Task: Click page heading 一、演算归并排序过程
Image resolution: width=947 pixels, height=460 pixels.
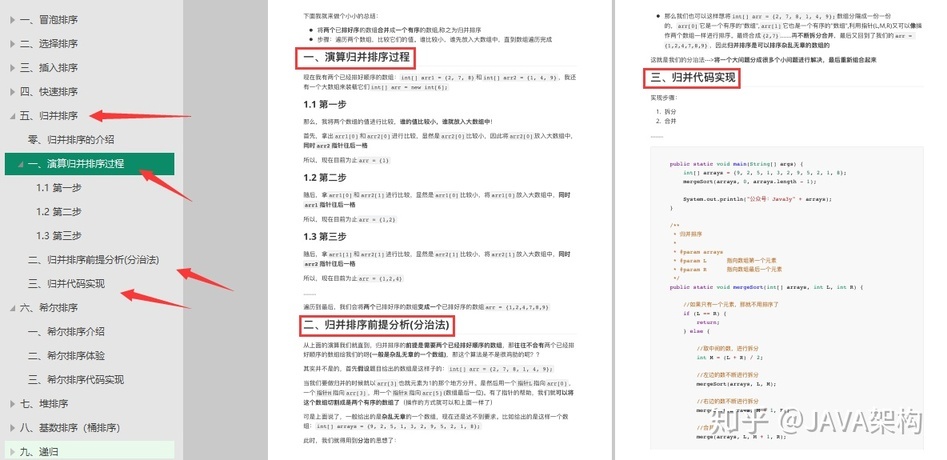Action: click(356, 58)
